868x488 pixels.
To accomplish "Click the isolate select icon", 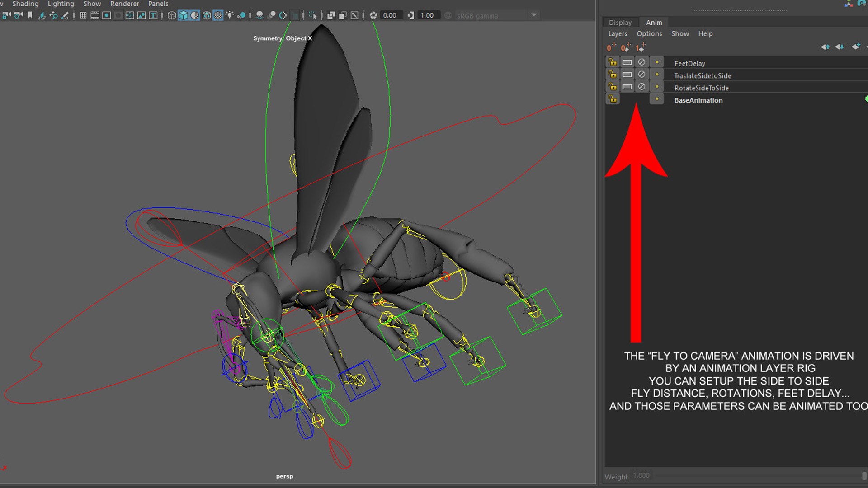I will coord(313,15).
